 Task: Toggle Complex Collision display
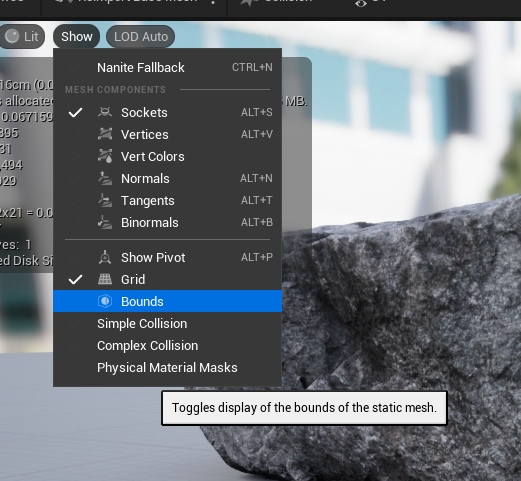click(x=168, y=345)
